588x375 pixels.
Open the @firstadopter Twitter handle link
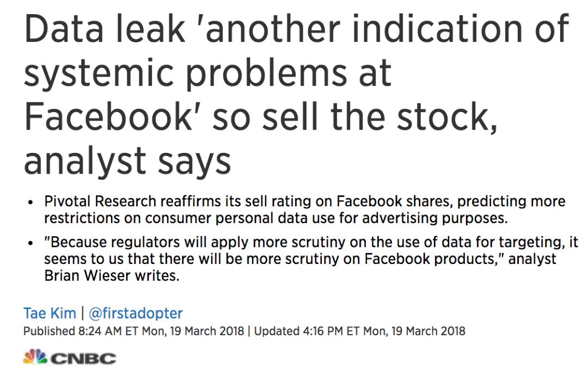click(x=135, y=313)
